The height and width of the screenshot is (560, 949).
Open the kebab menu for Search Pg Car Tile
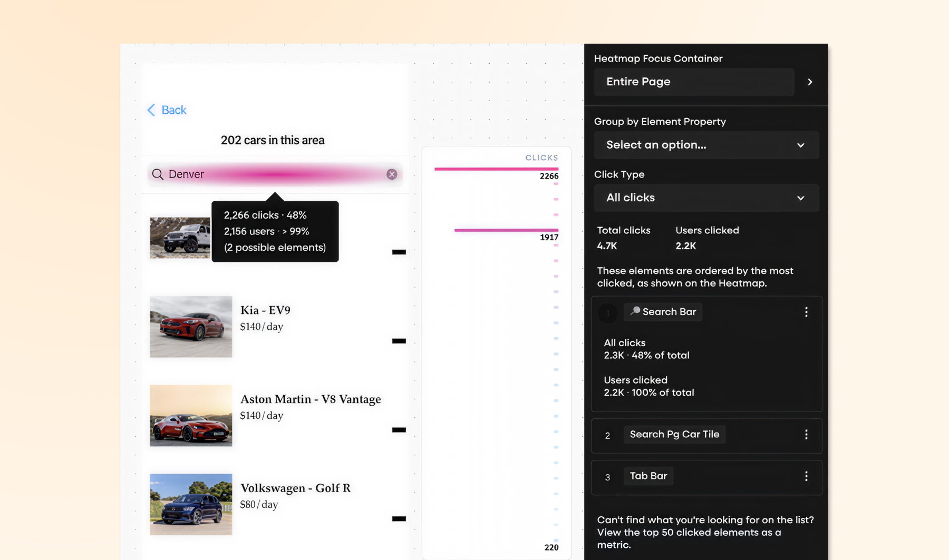point(806,435)
